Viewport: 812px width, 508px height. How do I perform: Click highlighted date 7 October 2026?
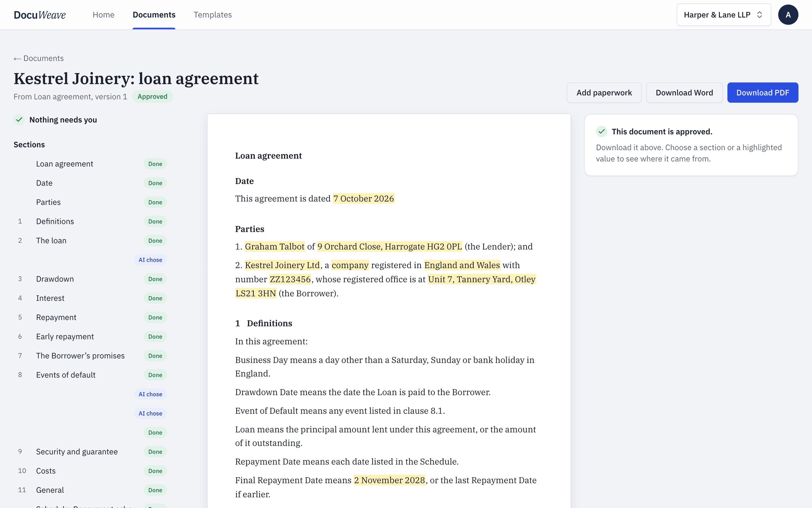click(364, 199)
